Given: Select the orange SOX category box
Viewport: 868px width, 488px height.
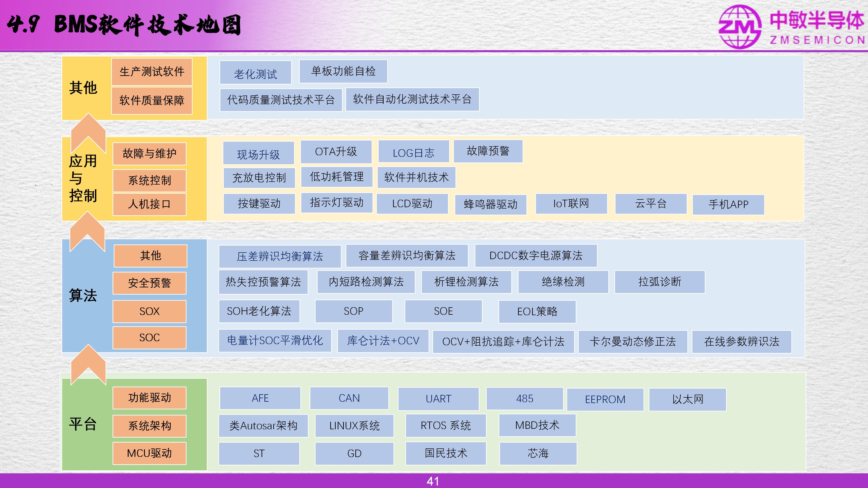Looking at the screenshot, I should point(150,312).
